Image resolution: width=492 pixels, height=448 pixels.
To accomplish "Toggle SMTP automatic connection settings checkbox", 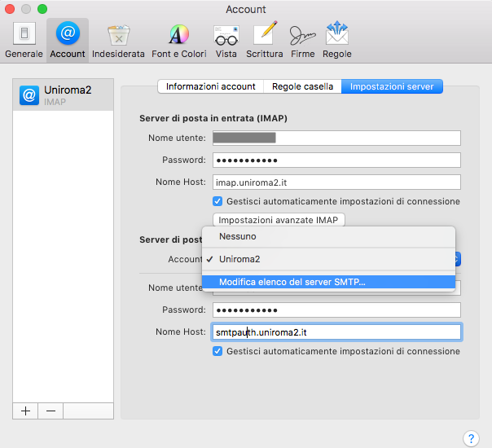I will click(217, 351).
